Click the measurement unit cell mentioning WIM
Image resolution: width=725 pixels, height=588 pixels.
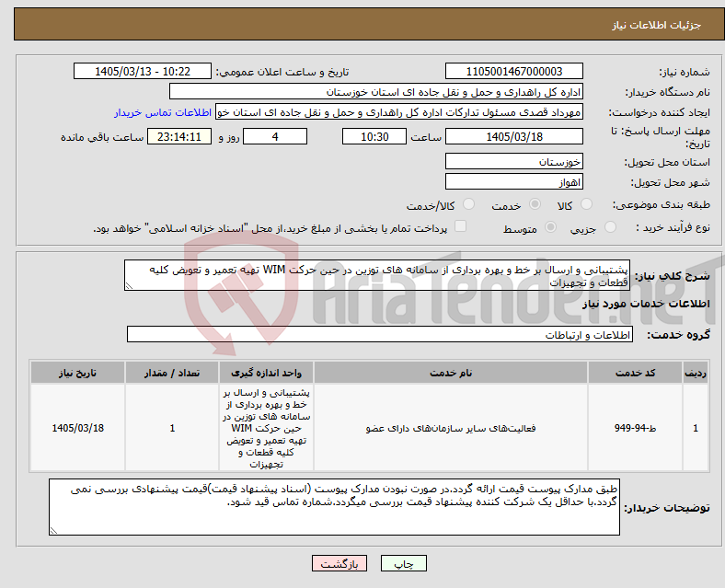point(266,428)
